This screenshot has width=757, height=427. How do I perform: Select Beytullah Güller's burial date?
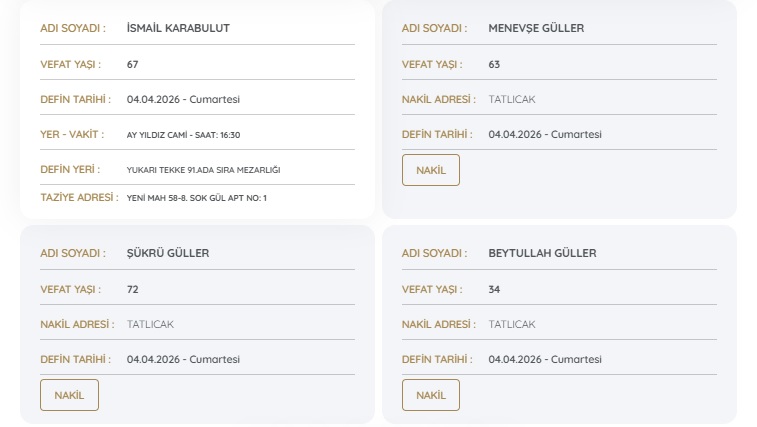pos(545,359)
